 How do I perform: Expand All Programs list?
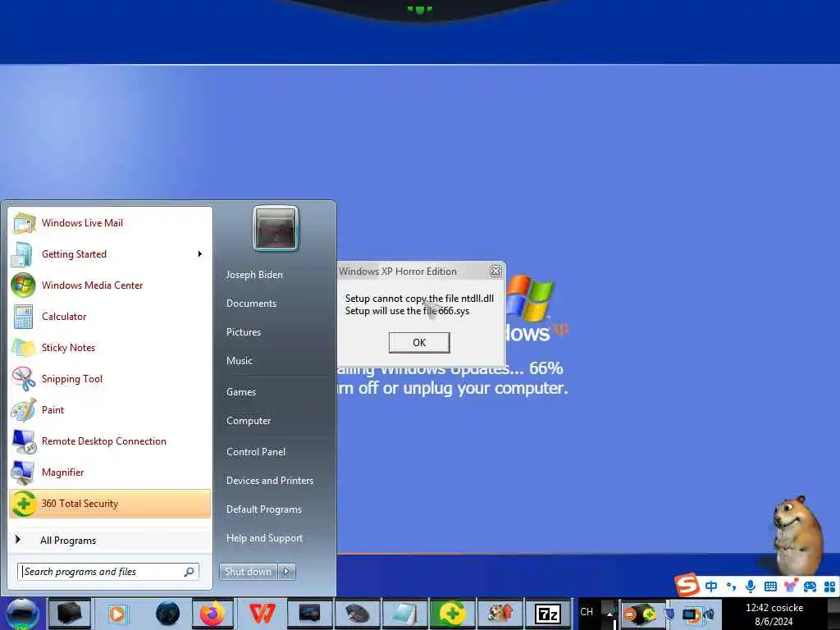pos(110,540)
